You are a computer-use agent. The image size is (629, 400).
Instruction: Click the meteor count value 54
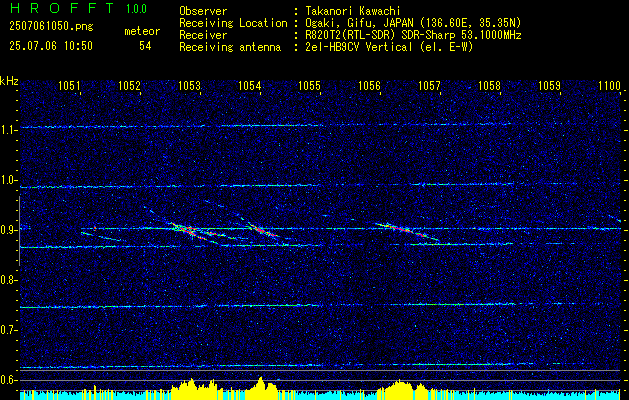tap(145, 46)
